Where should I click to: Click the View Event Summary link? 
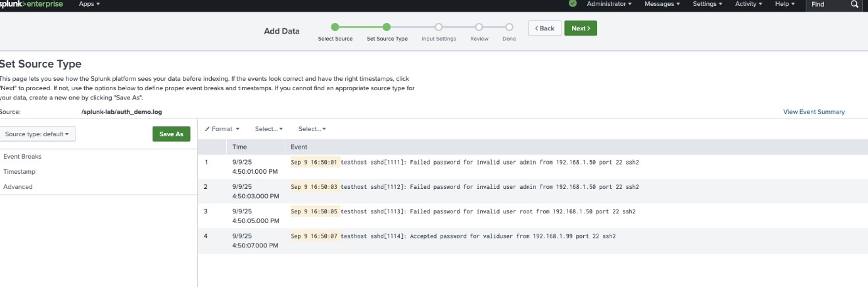813,112
